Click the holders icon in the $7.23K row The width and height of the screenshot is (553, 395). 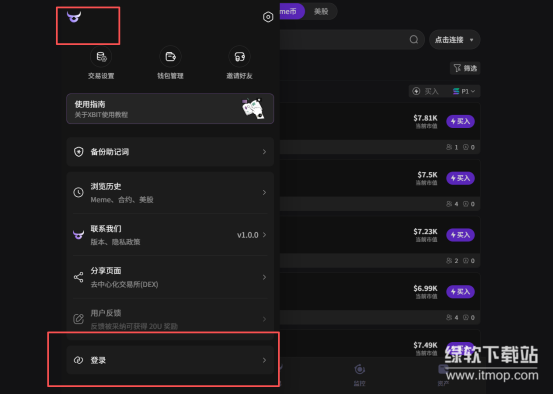coord(449,261)
